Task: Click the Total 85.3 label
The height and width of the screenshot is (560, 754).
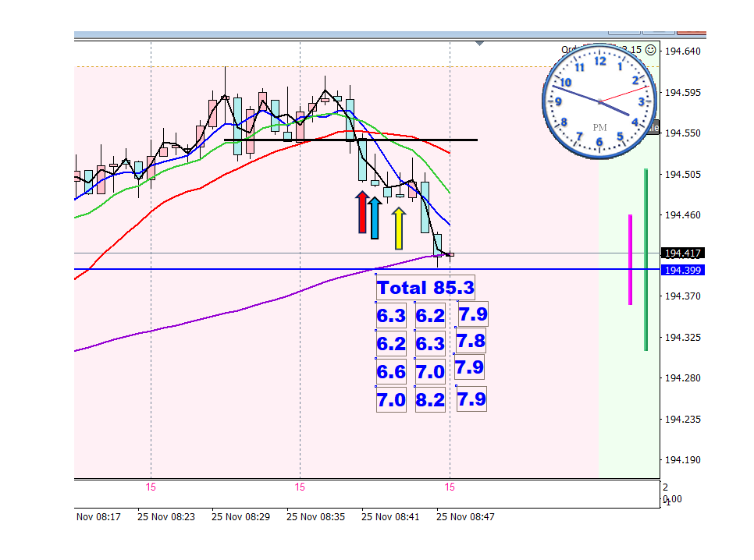Action: 425,288
